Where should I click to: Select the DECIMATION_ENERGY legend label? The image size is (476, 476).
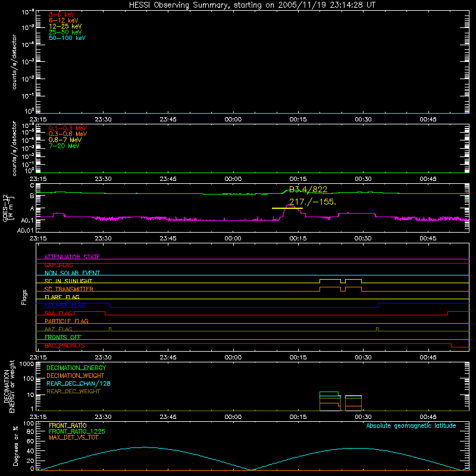[x=76, y=368]
